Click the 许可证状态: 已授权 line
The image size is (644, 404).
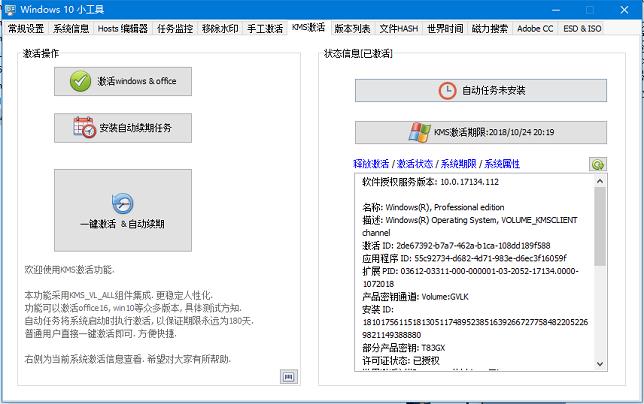tap(400, 360)
